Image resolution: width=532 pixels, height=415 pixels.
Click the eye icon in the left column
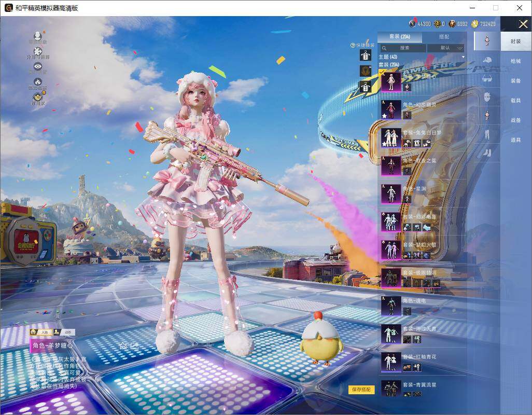click(38, 66)
